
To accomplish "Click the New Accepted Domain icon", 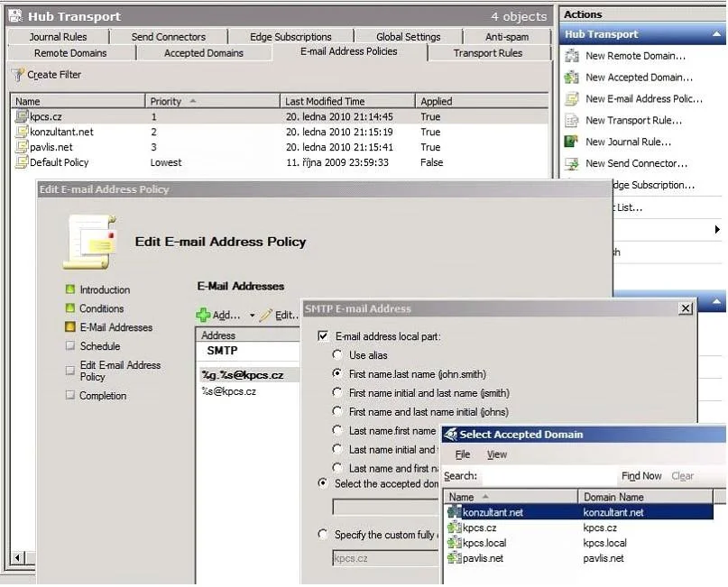I will coord(572,77).
